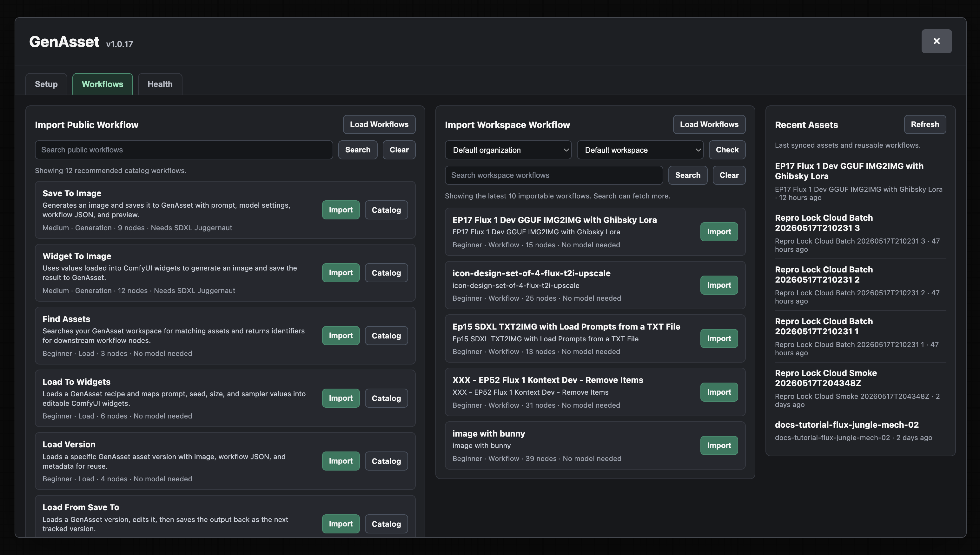Image resolution: width=980 pixels, height=555 pixels.
Task: Click Load Workflows in Import Workspace Workflow
Action: [709, 124]
